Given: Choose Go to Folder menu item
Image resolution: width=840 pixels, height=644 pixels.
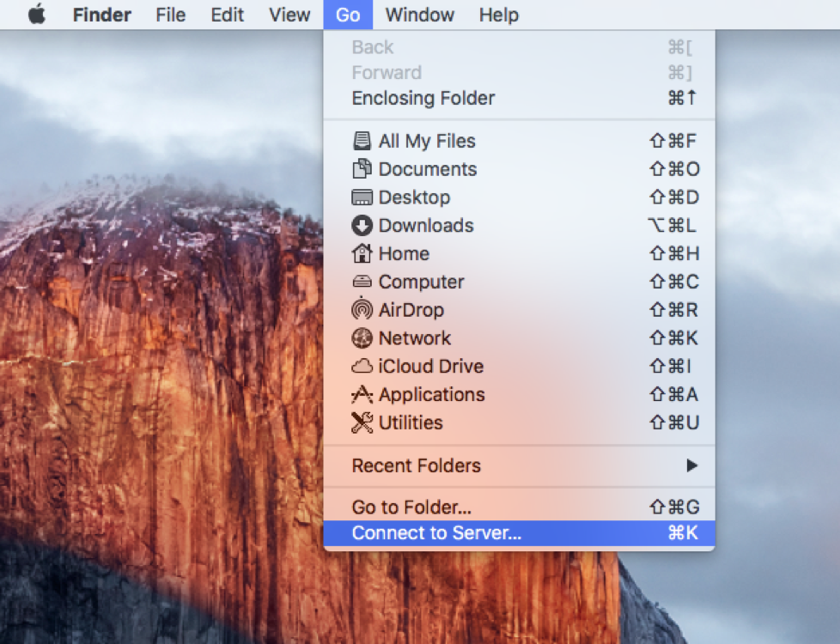Looking at the screenshot, I should [x=519, y=507].
